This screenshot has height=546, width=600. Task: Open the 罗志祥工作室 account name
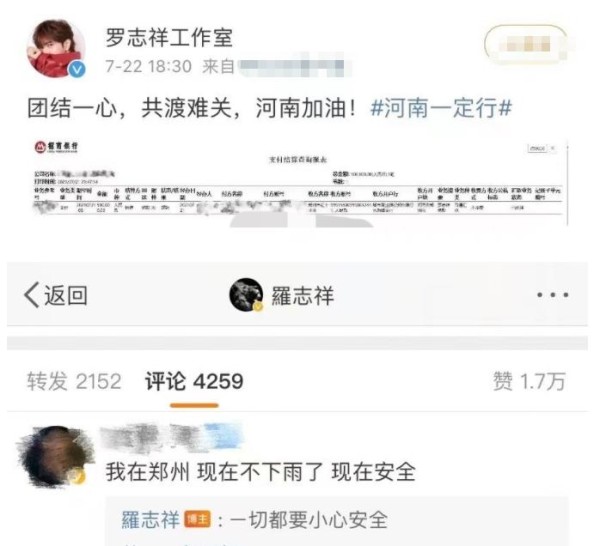click(169, 37)
